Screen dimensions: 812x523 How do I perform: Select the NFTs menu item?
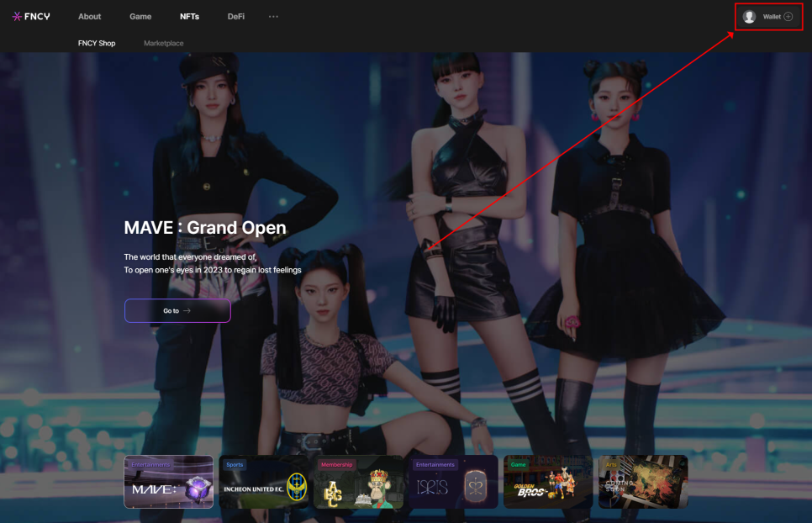(x=189, y=17)
